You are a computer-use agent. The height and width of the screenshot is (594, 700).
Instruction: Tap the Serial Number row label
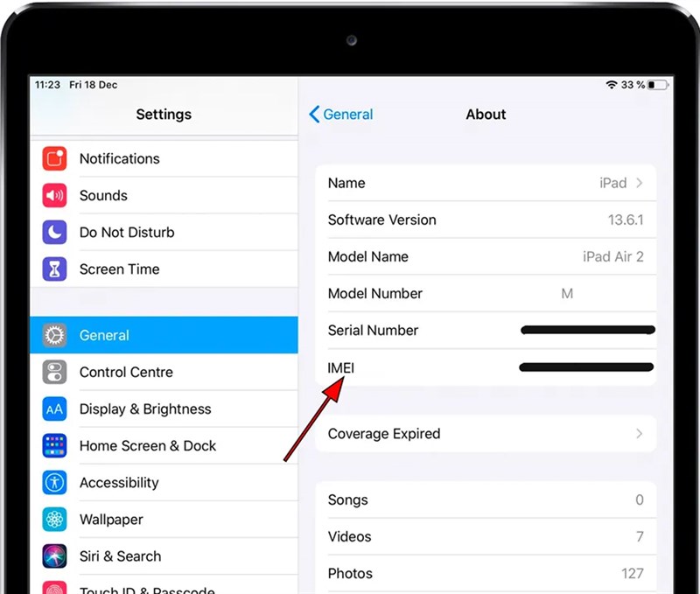(x=374, y=331)
